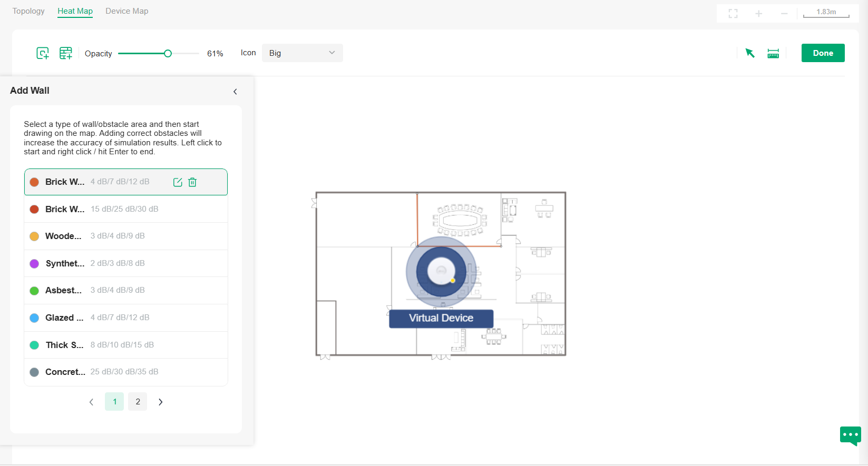Click the add area icon in toolbar
Image resolution: width=868 pixels, height=466 pixels.
click(x=43, y=53)
